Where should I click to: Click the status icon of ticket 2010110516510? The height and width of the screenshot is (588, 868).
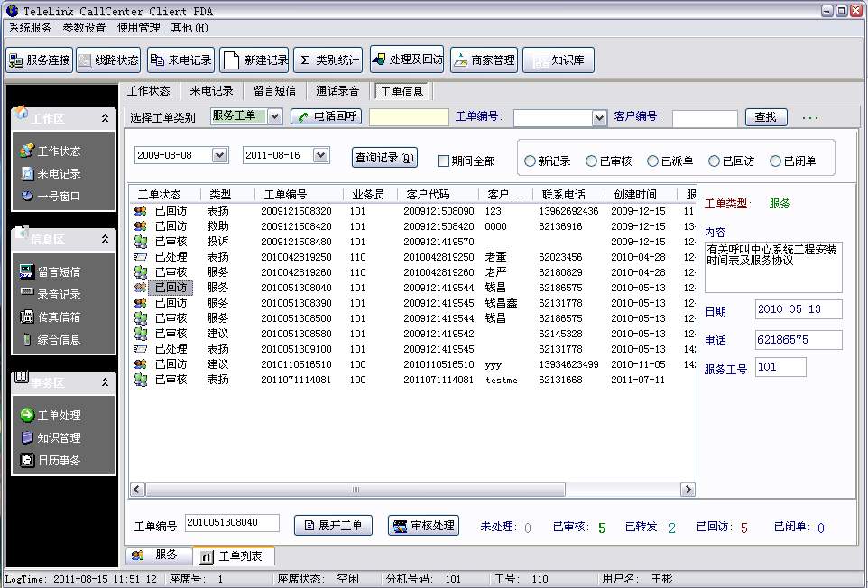pos(141,364)
